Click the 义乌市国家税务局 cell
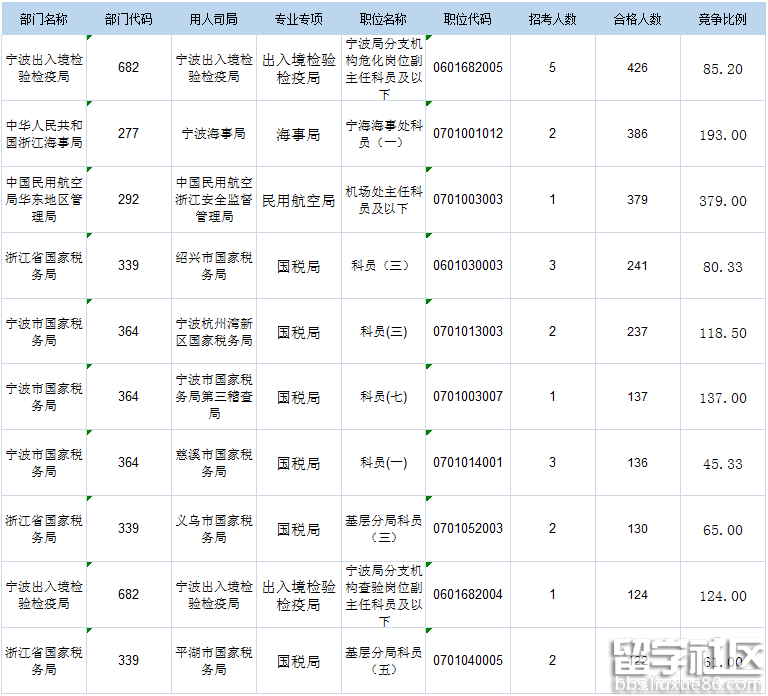 click(213, 529)
